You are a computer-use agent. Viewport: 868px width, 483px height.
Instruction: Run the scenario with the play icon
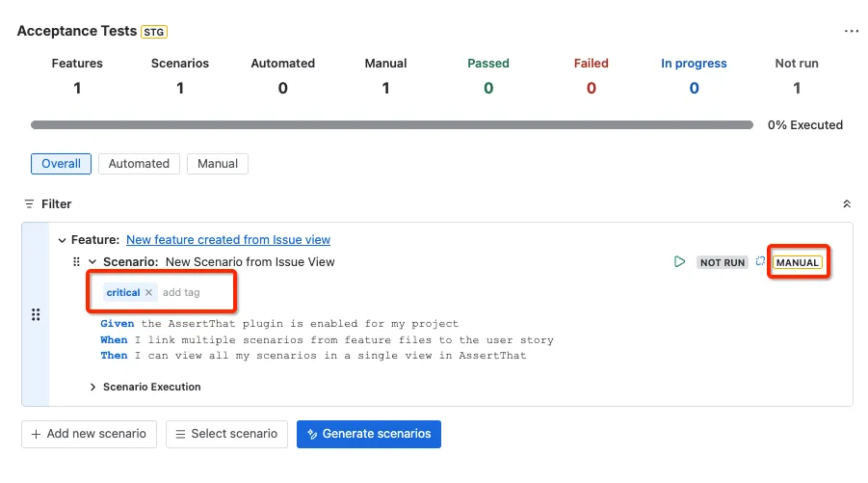click(x=679, y=262)
